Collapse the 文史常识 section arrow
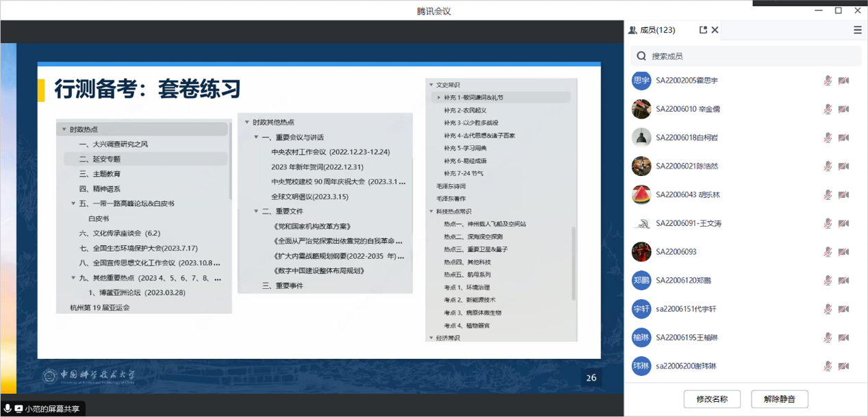 (x=431, y=85)
